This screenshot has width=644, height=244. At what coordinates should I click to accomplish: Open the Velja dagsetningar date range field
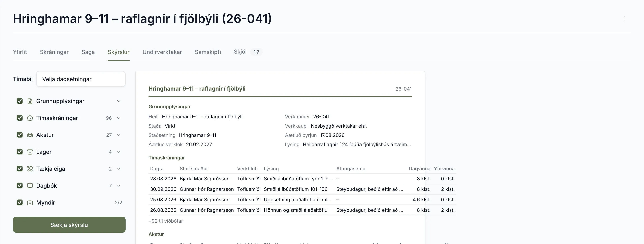pos(81,79)
